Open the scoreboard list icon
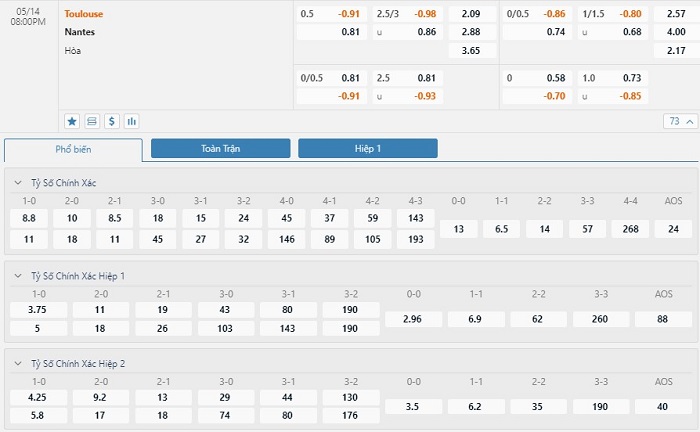 point(92,121)
